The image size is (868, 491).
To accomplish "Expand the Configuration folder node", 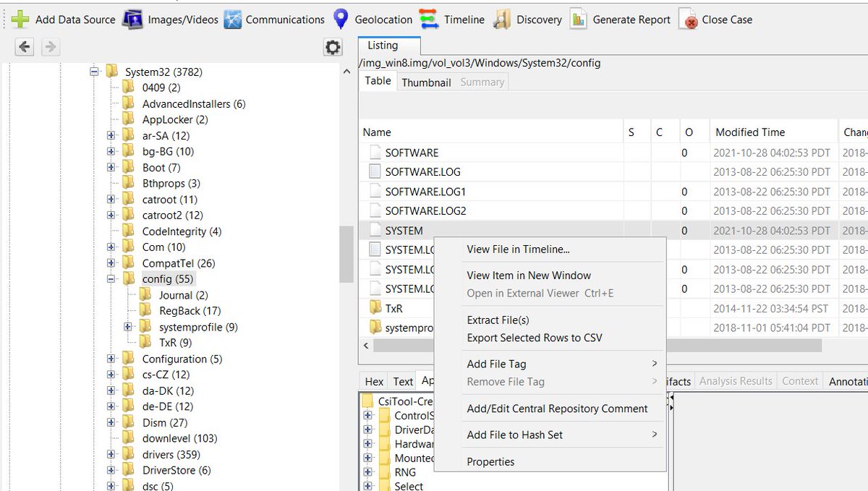I will point(111,359).
